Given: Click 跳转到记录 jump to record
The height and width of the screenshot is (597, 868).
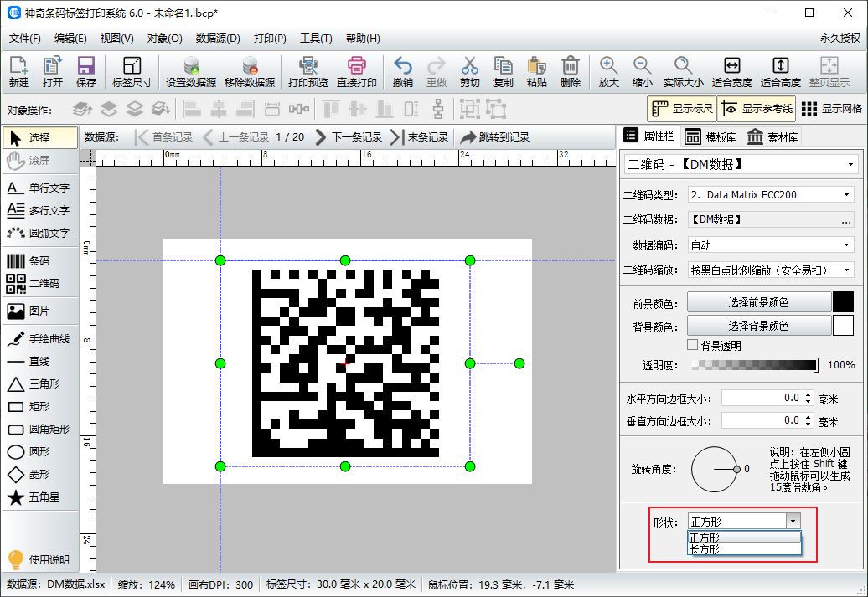Looking at the screenshot, I should pos(495,136).
